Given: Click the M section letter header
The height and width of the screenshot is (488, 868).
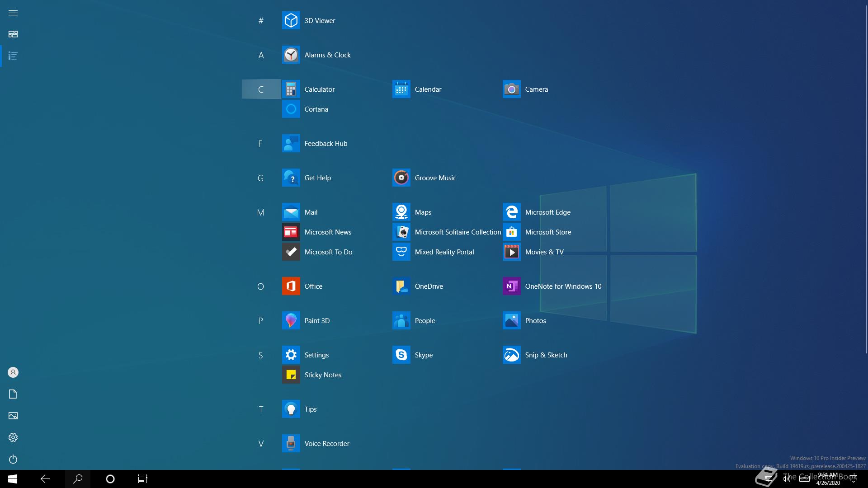Looking at the screenshot, I should pos(261,212).
